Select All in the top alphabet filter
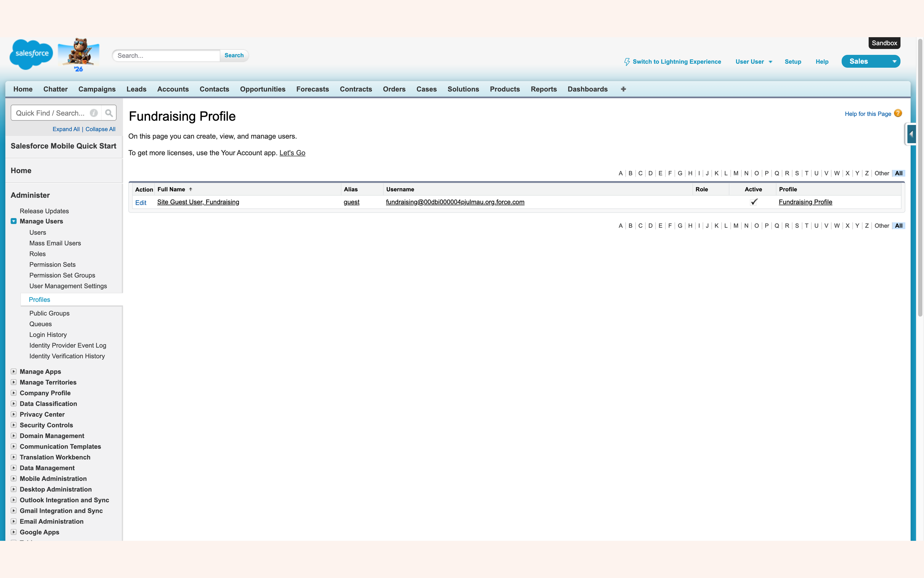The image size is (924, 578). coord(899,173)
